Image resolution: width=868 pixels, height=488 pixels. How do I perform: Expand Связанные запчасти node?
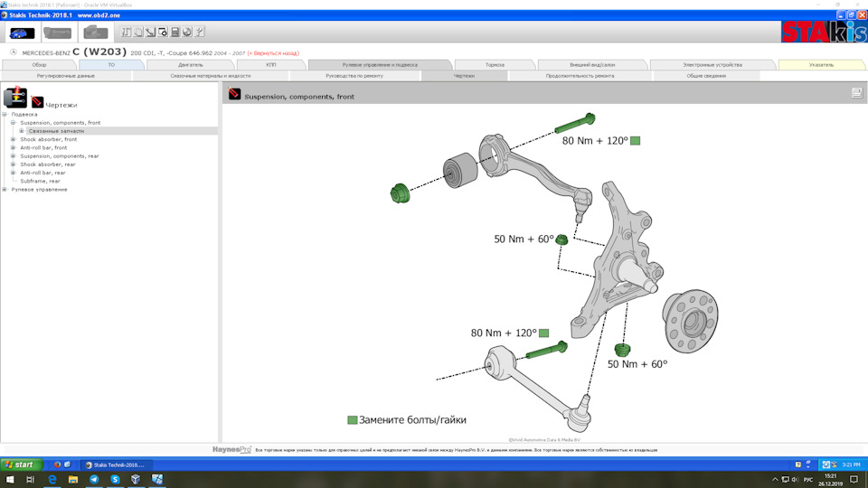tap(22, 131)
